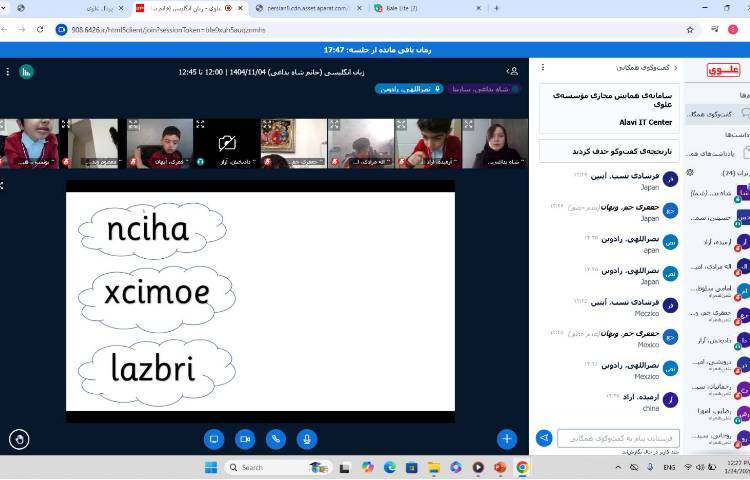Click the 'xcimoe' word cloud
Image resolution: width=750 pixels, height=480 pixels.
click(156, 298)
